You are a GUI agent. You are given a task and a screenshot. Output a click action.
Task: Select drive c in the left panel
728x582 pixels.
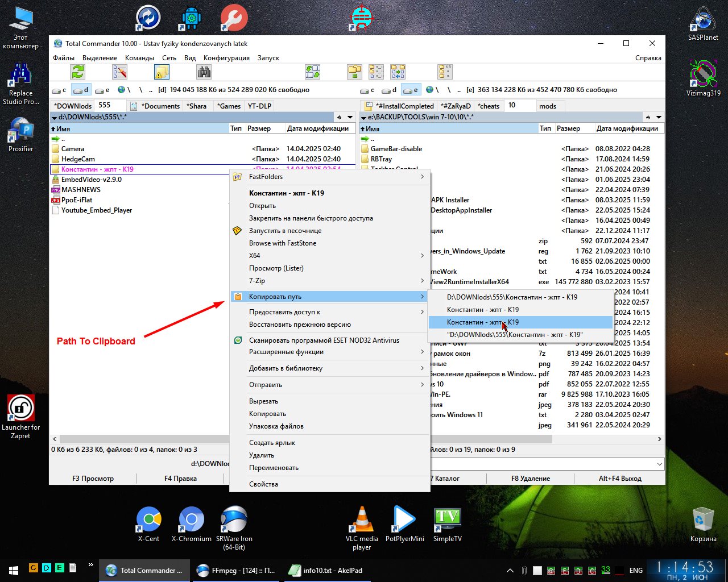click(x=59, y=90)
